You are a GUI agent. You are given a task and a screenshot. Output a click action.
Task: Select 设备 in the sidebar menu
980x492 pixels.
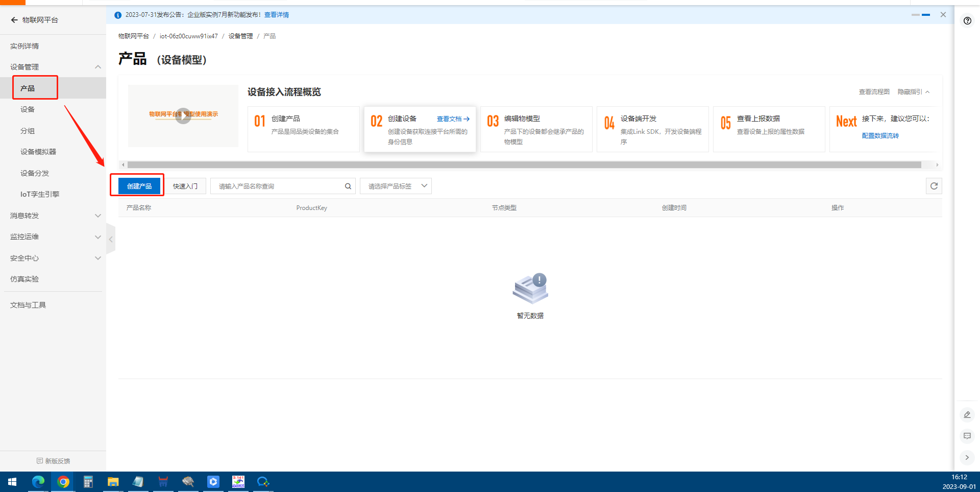(28, 109)
